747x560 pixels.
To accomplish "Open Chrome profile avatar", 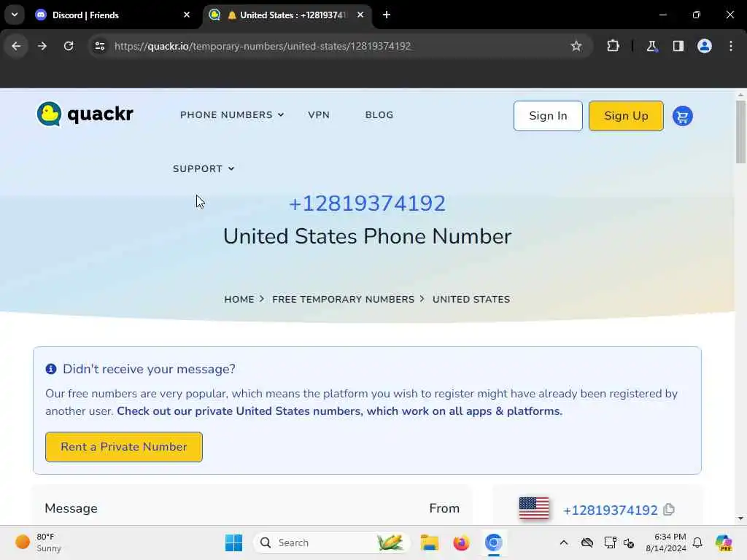I will point(704,46).
